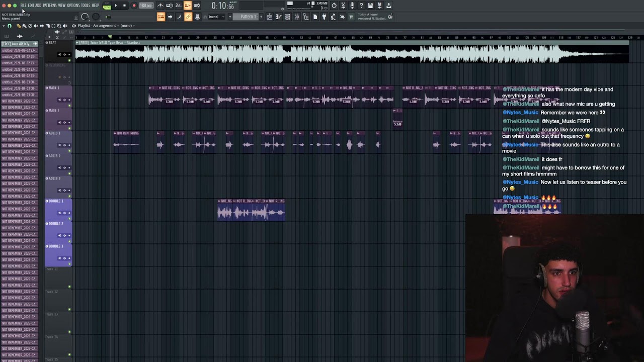Open the undo history icon
Viewport: 644px width, 362px height.
click(x=334, y=6)
